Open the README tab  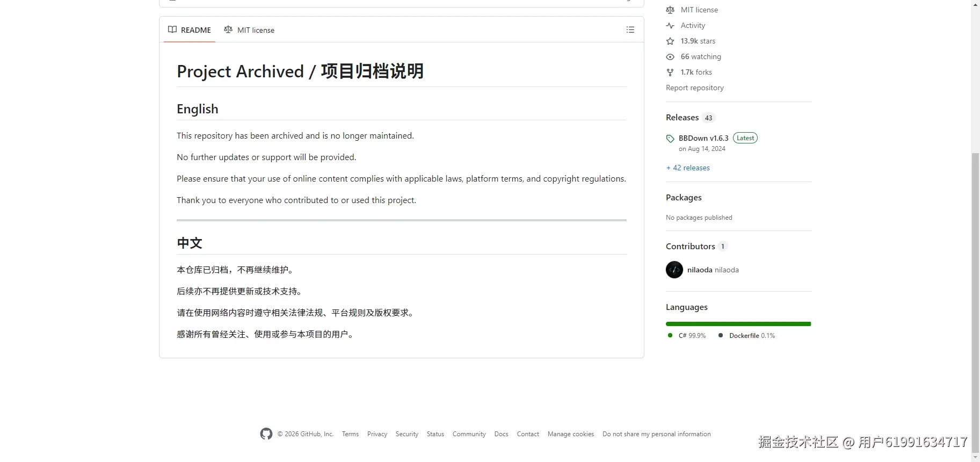click(190, 30)
